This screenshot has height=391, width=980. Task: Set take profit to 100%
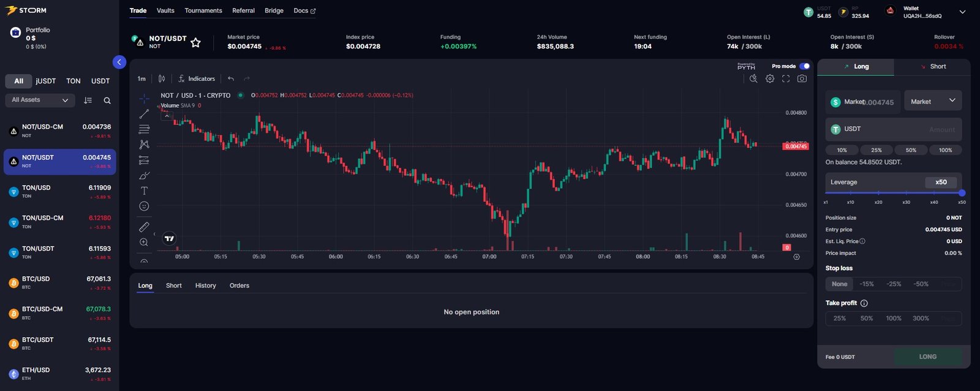[894, 319]
